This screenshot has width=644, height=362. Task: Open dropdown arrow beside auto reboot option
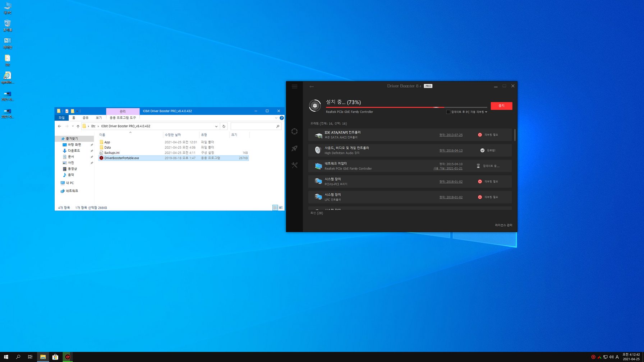tap(486, 112)
